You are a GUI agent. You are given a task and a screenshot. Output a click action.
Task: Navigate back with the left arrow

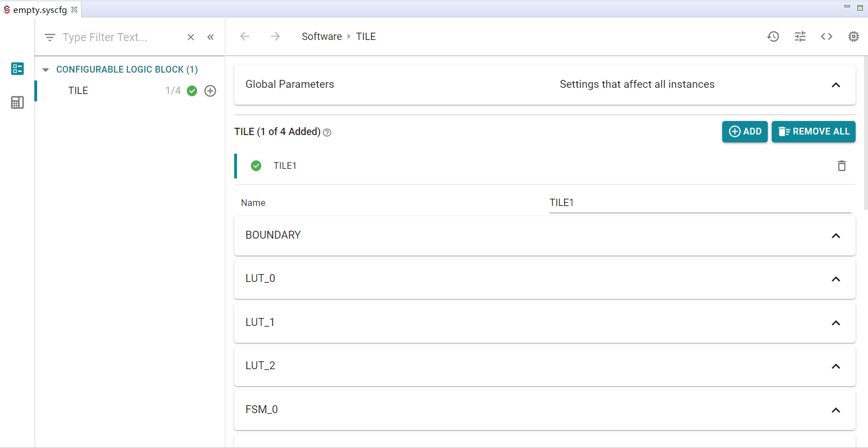(244, 37)
